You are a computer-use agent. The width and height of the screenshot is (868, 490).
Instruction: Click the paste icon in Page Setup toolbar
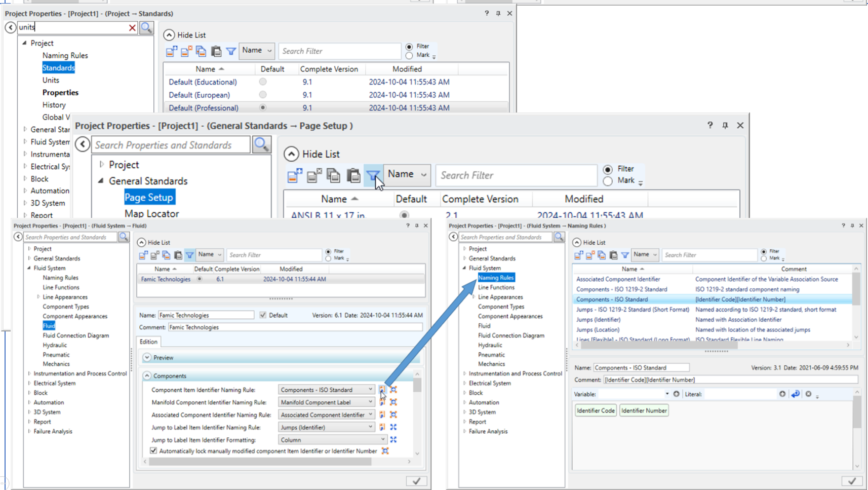point(353,175)
